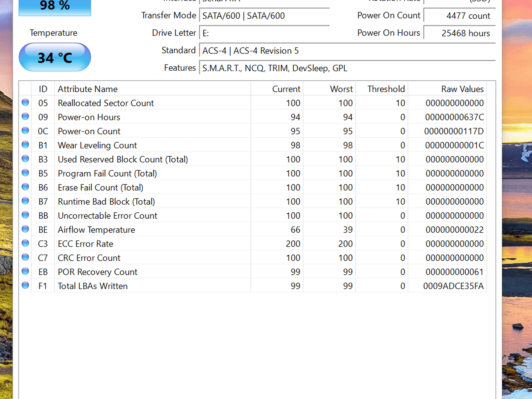
Task: Click the status icon for ECC Error Rate
Action: [x=25, y=243]
